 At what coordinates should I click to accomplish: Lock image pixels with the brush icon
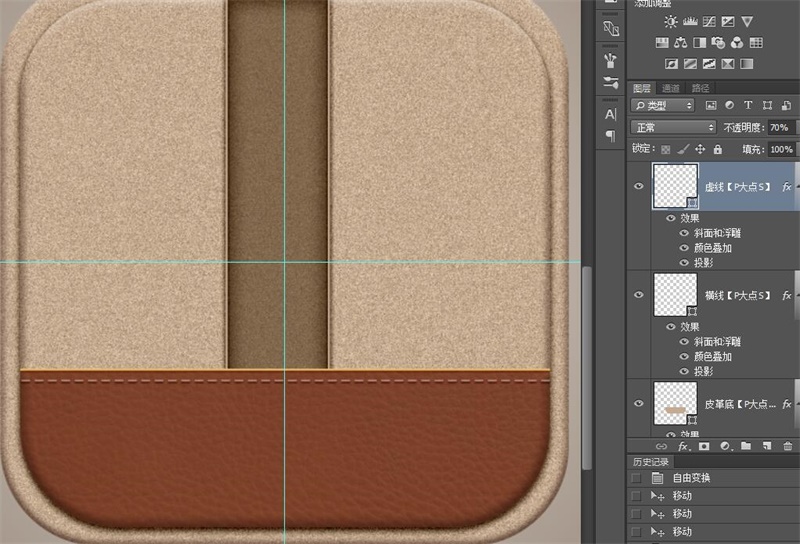(x=683, y=149)
